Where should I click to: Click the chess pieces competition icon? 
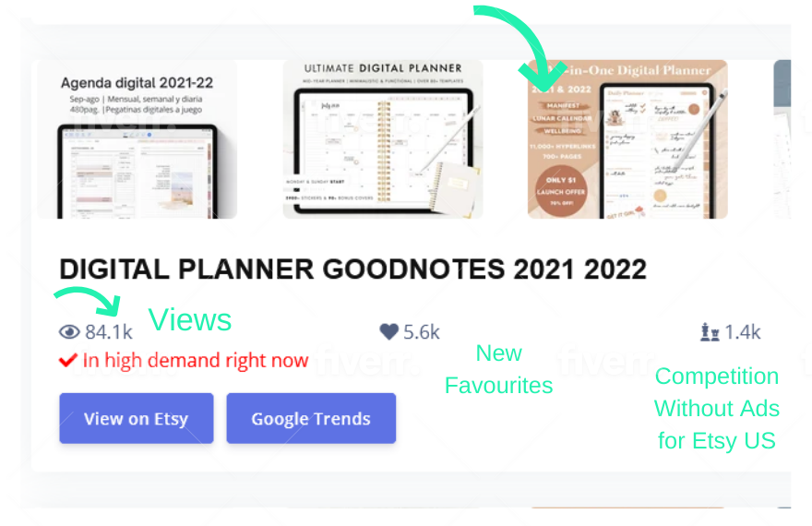click(710, 332)
